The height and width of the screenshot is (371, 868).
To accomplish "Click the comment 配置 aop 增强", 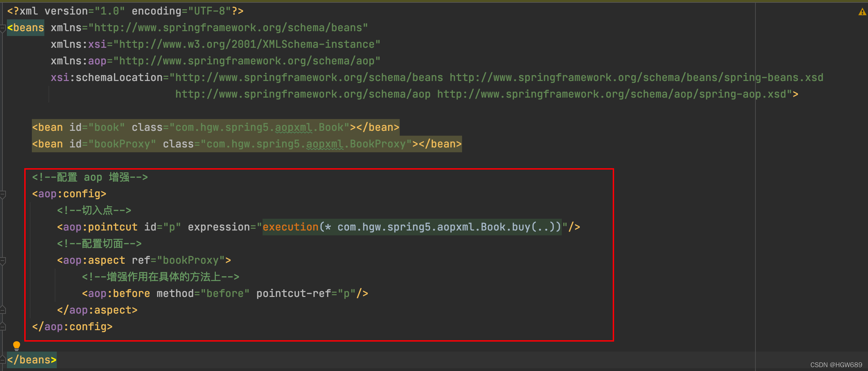I will pyautogui.click(x=90, y=177).
